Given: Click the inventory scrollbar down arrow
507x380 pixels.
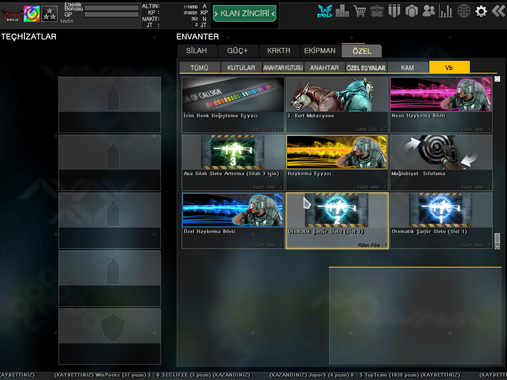Looking at the screenshot, I should 497,247.
